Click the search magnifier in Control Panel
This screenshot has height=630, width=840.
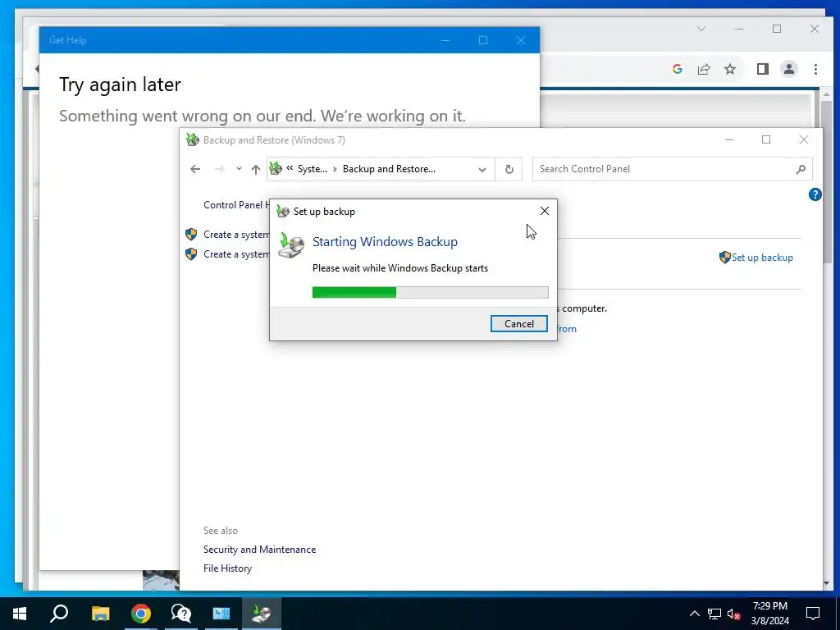801,169
